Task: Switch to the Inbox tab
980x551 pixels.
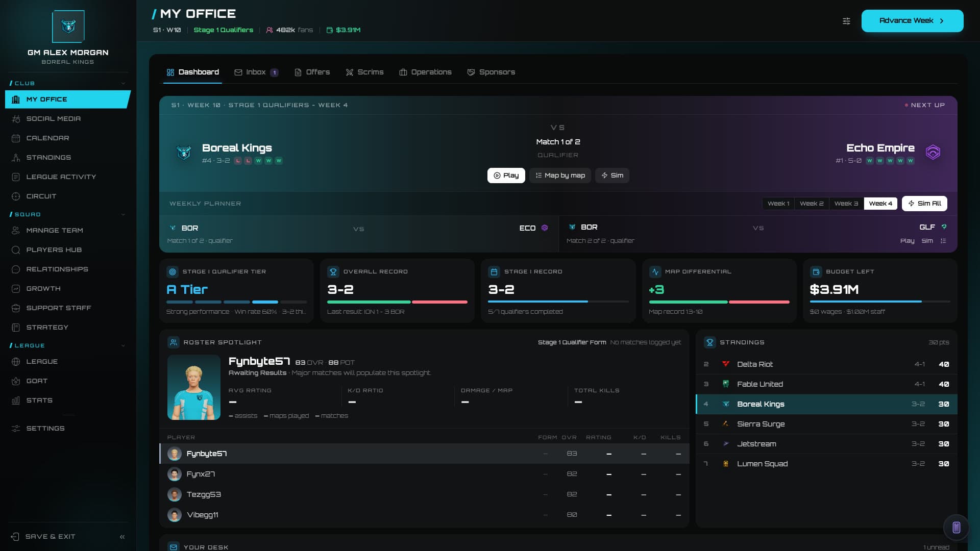Action: 256,72
